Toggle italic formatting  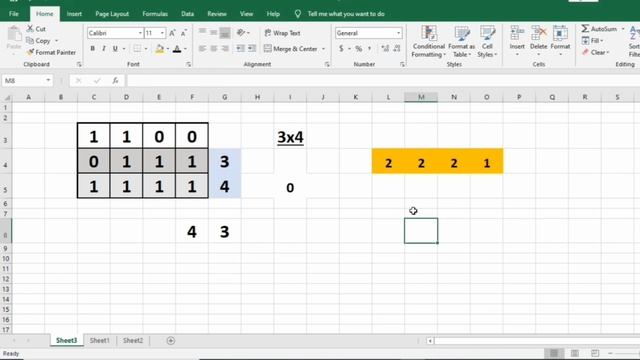coord(104,49)
